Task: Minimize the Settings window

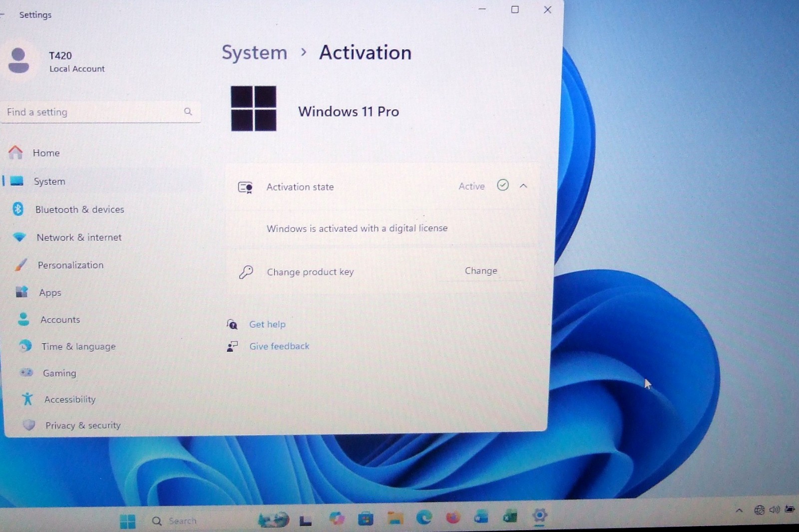Action: [x=482, y=9]
